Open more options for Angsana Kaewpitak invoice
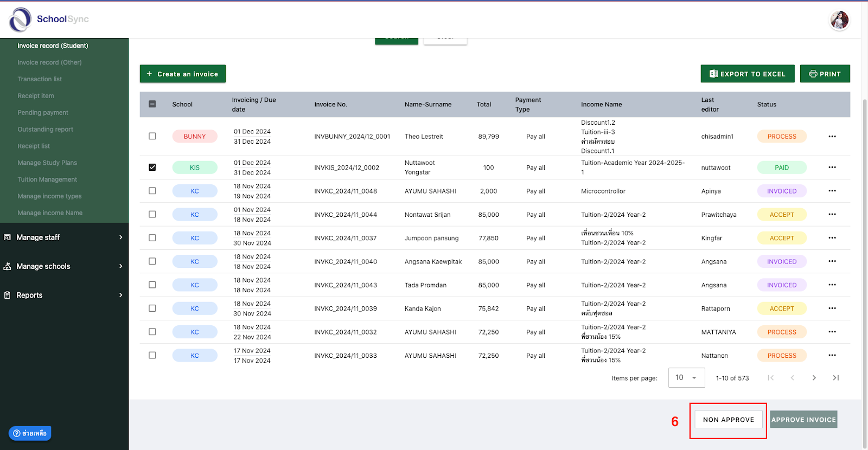This screenshot has height=450, width=868. [832, 261]
